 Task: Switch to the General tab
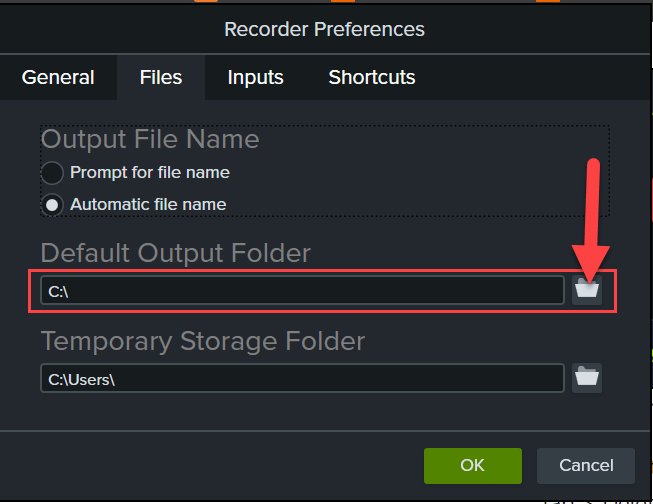click(x=58, y=77)
